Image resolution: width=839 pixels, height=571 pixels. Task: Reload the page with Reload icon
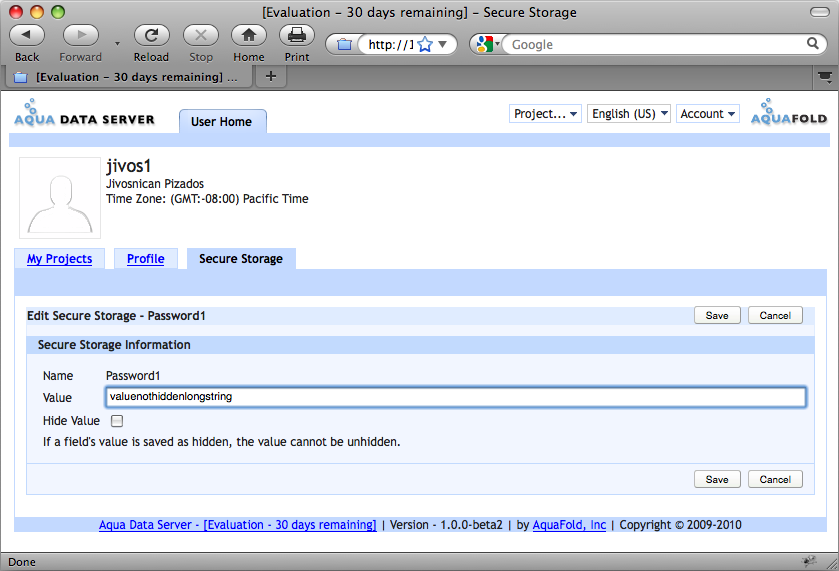tap(151, 35)
